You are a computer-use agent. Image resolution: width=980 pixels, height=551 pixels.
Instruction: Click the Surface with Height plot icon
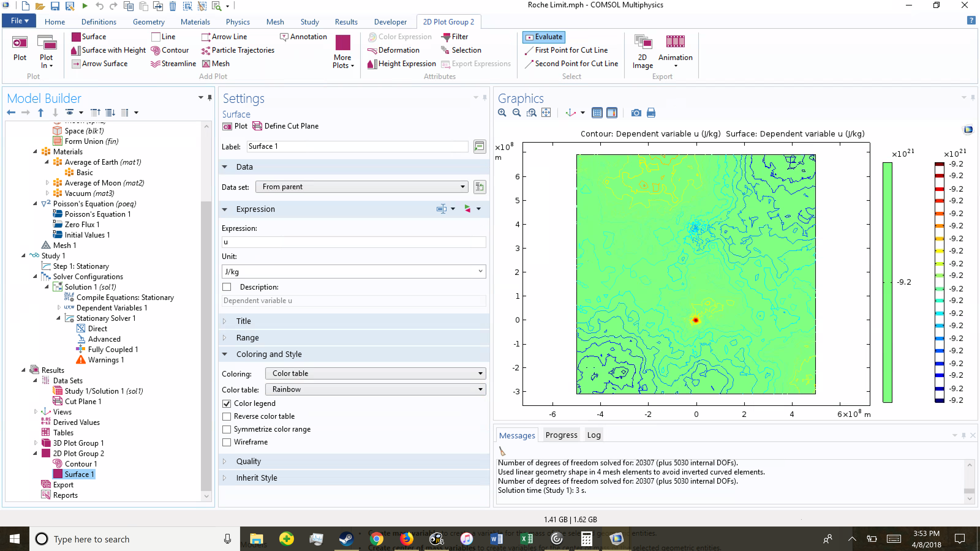[x=75, y=50]
